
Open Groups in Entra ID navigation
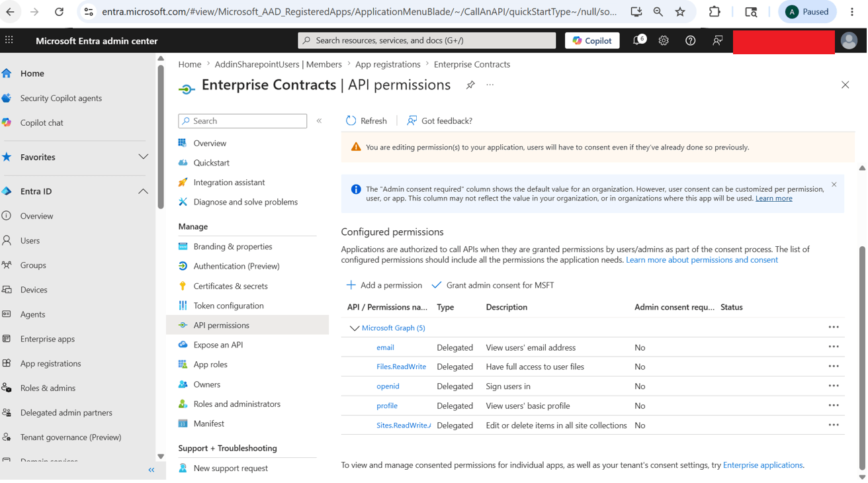point(33,265)
